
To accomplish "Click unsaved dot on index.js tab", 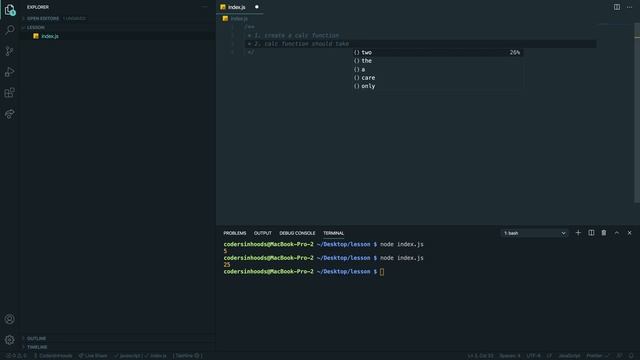I will pos(257,7).
